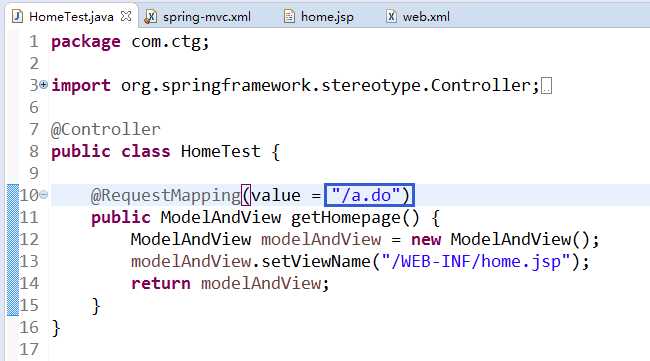The height and width of the screenshot is (361, 650).
Task: Click "modelAndView;" on the return line
Action: tap(265, 283)
